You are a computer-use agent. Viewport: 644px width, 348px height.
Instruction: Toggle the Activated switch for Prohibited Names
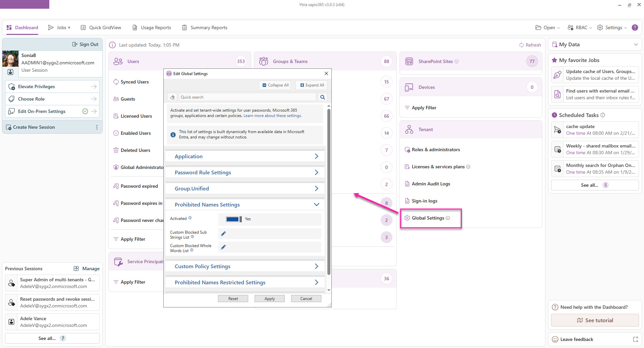click(x=234, y=219)
